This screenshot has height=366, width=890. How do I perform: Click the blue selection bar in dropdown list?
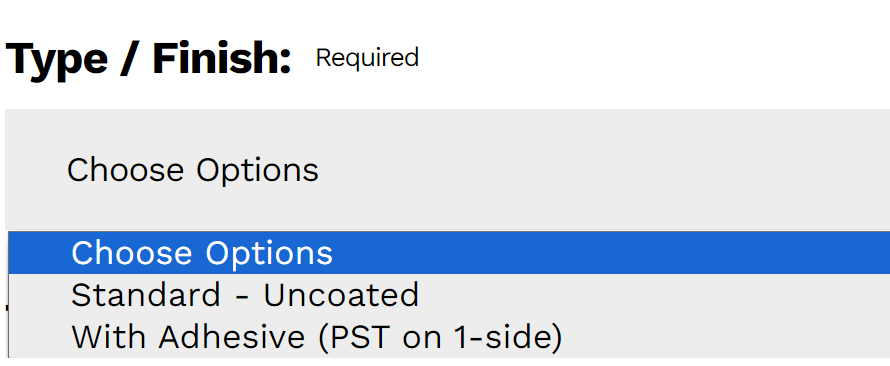pyautogui.click(x=450, y=253)
